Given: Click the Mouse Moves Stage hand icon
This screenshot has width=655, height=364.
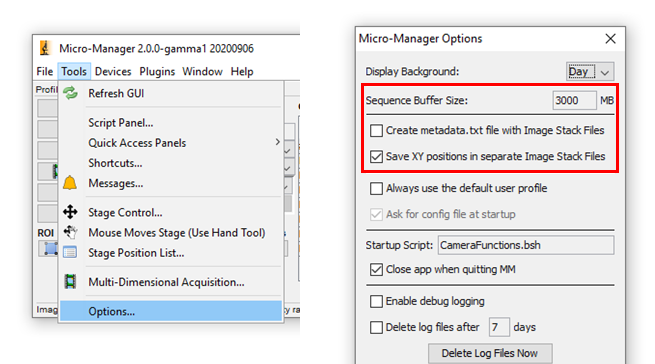Looking at the screenshot, I should [70, 232].
